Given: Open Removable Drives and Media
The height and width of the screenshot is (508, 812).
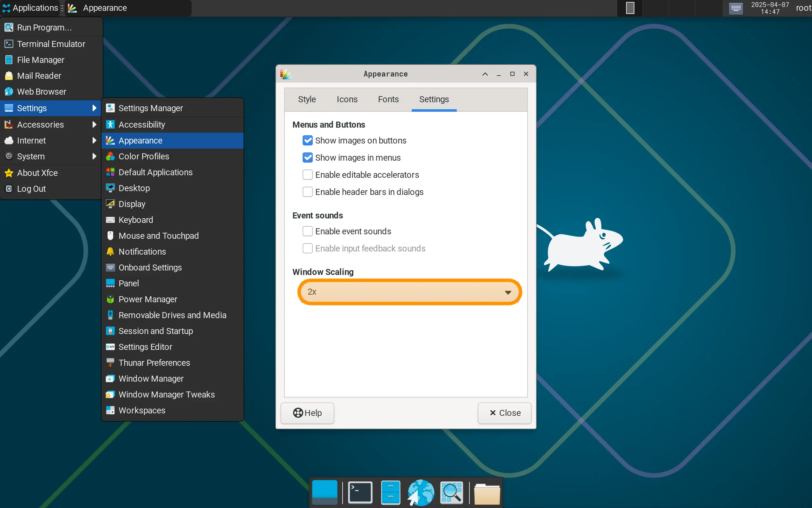Looking at the screenshot, I should 173,315.
